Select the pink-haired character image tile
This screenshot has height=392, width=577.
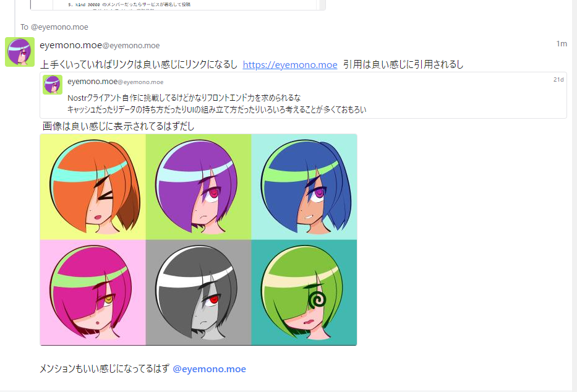93,292
